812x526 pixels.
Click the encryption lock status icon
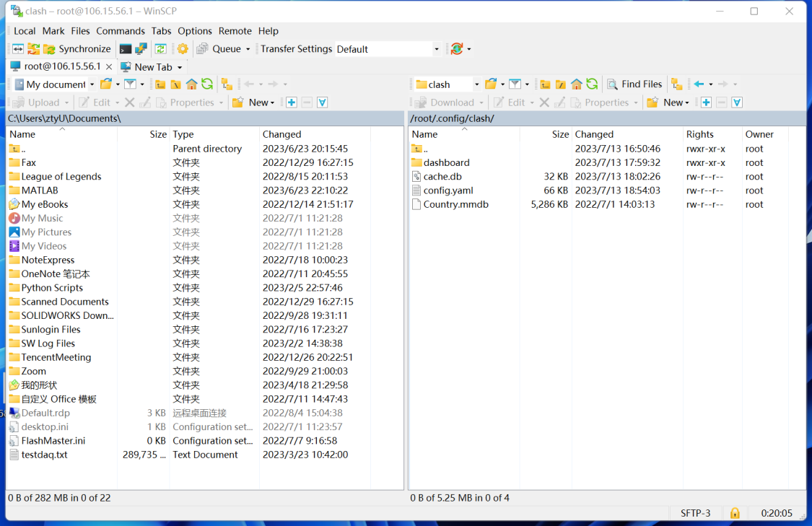735,513
